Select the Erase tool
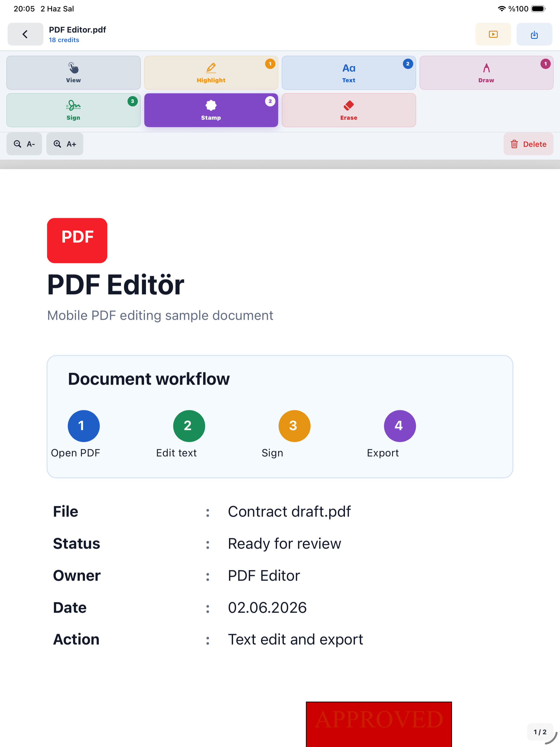 tap(349, 110)
